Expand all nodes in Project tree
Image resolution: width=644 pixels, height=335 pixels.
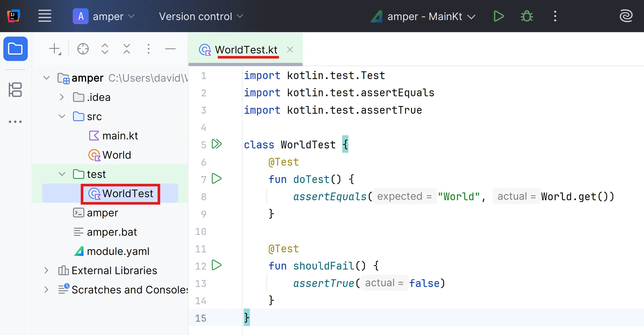[x=105, y=49]
